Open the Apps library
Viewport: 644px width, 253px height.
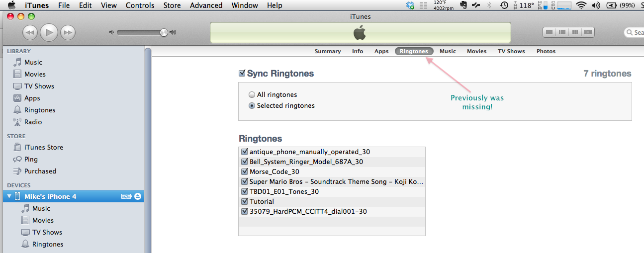[26, 98]
